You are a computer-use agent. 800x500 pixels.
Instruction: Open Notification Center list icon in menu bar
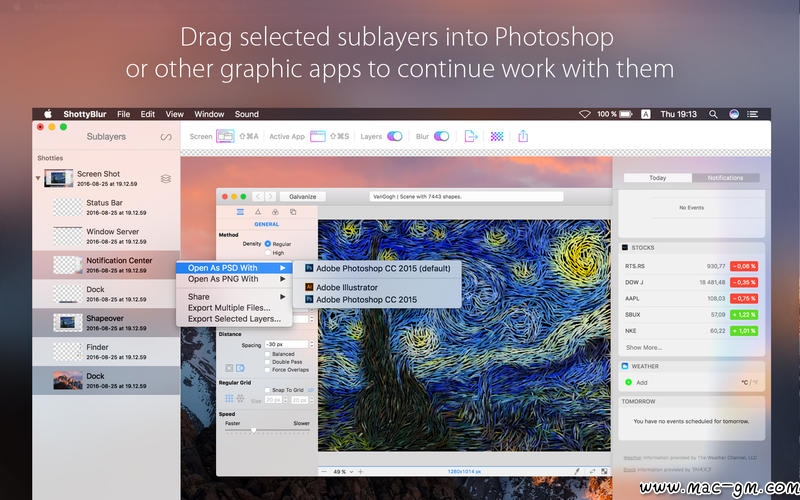pos(753,114)
